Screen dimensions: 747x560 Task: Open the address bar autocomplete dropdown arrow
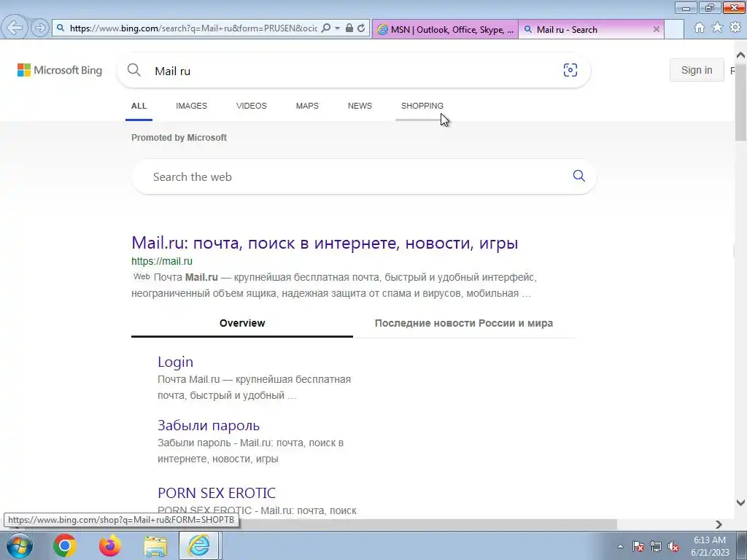coord(337,28)
